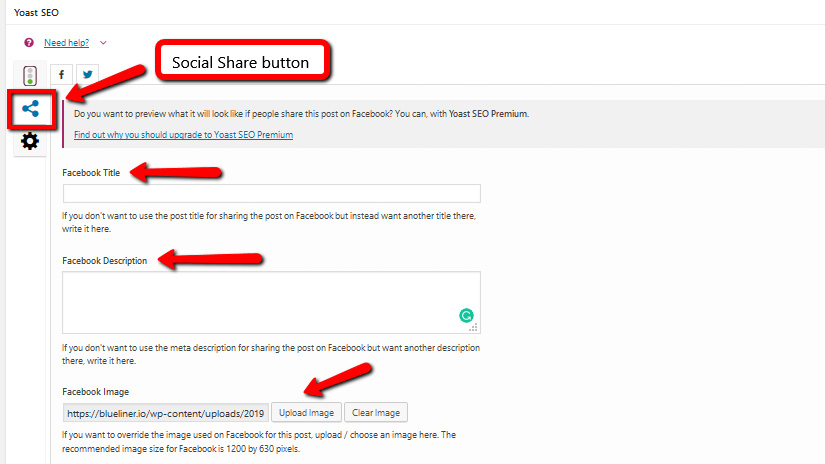Image resolution: width=825 pixels, height=464 pixels.
Task: Open the advanced settings gear icon
Action: [x=30, y=141]
